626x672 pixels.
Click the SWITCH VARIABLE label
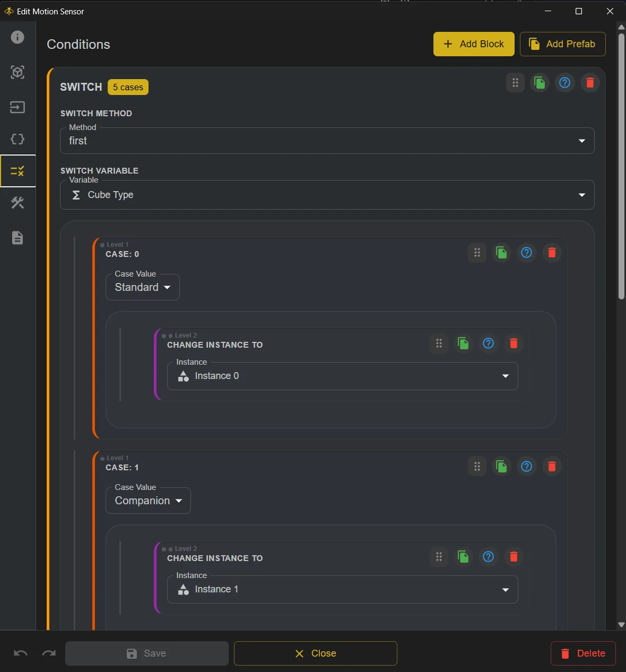point(99,171)
